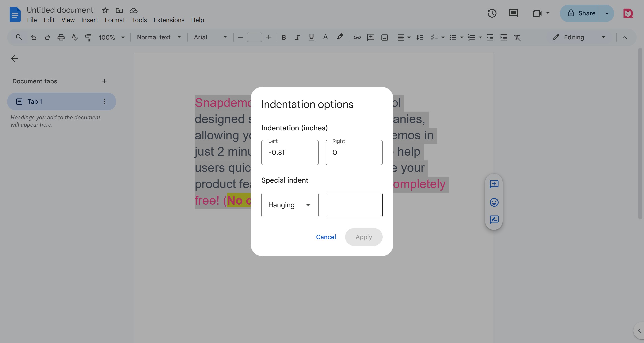Open search the menus magnifier
This screenshot has width=644, height=343.
click(x=19, y=37)
